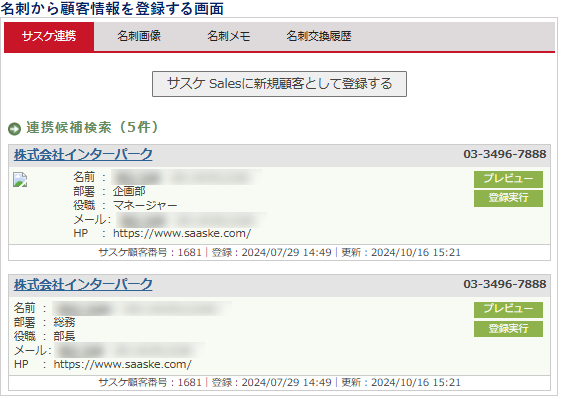The width and height of the screenshot is (561, 399).
Task: Select the phone number in the 総務 card header
Action: (504, 284)
